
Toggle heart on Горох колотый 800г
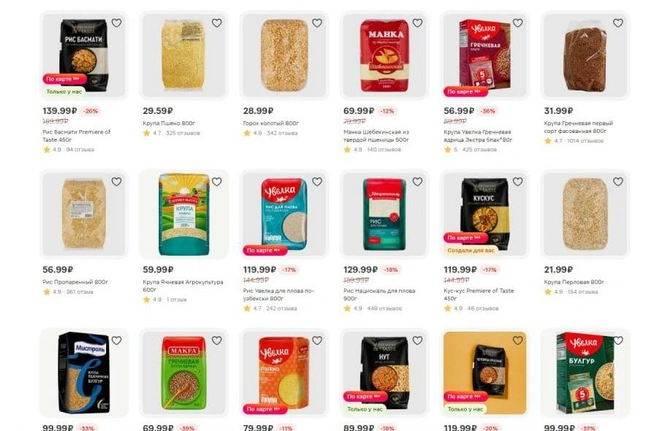317,23
